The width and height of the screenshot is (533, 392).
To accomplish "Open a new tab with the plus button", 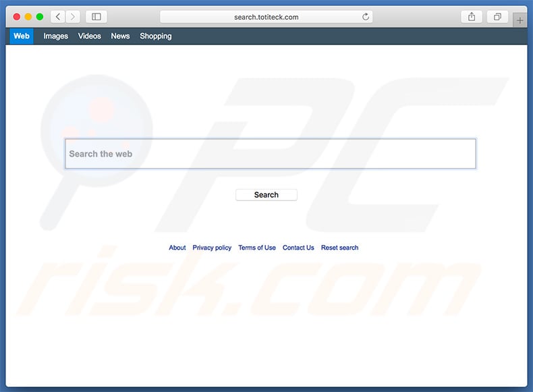I will pos(520,20).
